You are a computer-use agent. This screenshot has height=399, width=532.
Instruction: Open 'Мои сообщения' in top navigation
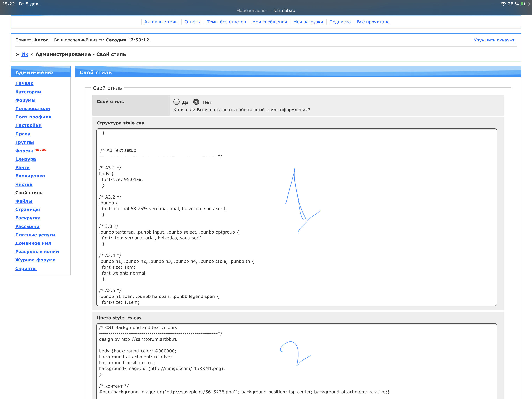tap(269, 22)
